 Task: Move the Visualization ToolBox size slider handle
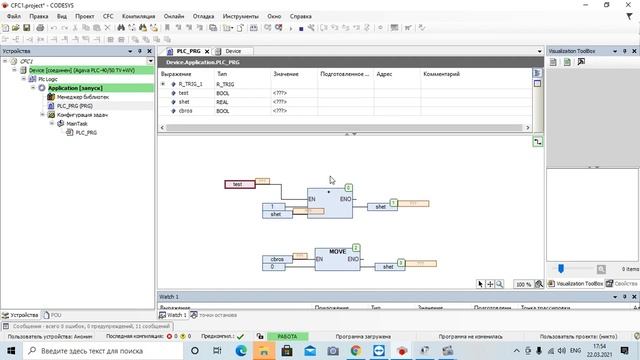561,269
